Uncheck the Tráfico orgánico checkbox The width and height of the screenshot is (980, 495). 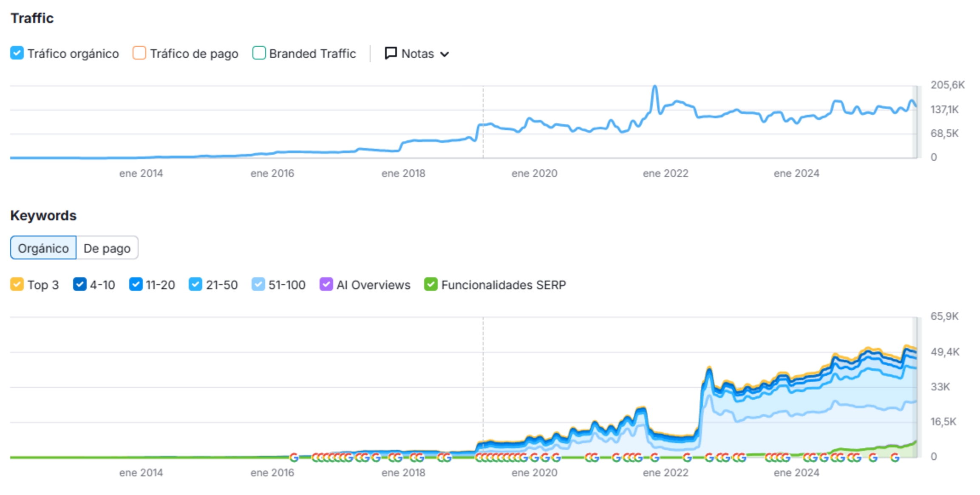pyautogui.click(x=17, y=54)
